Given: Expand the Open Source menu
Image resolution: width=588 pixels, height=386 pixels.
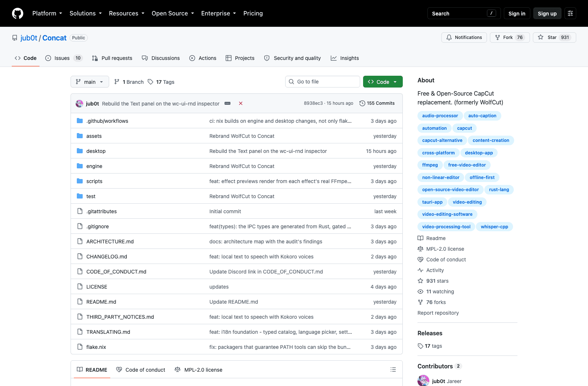Looking at the screenshot, I should pos(172,13).
